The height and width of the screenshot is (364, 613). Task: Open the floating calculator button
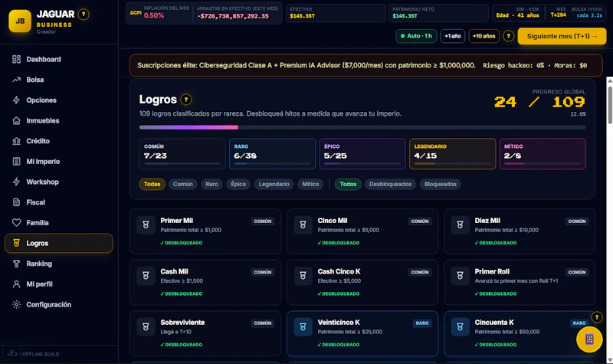tap(589, 339)
